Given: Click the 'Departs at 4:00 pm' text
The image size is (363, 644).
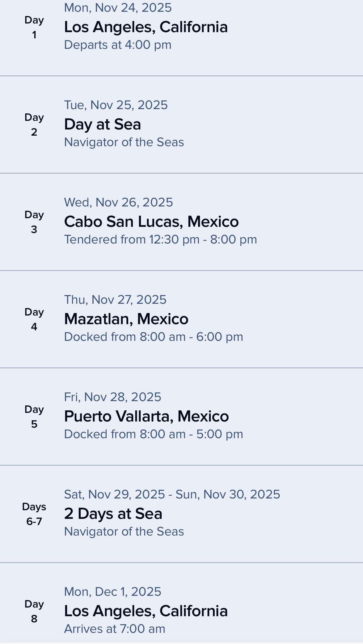Looking at the screenshot, I should coord(118,45).
